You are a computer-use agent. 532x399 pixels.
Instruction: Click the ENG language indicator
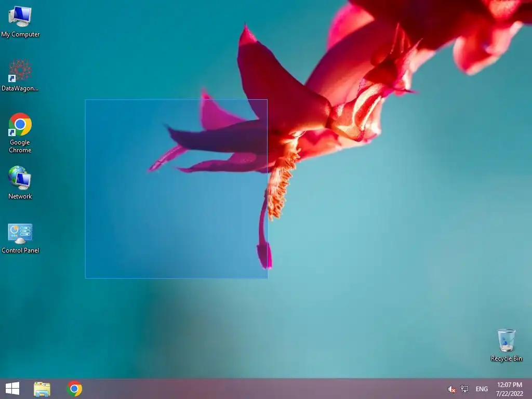[x=482, y=389]
